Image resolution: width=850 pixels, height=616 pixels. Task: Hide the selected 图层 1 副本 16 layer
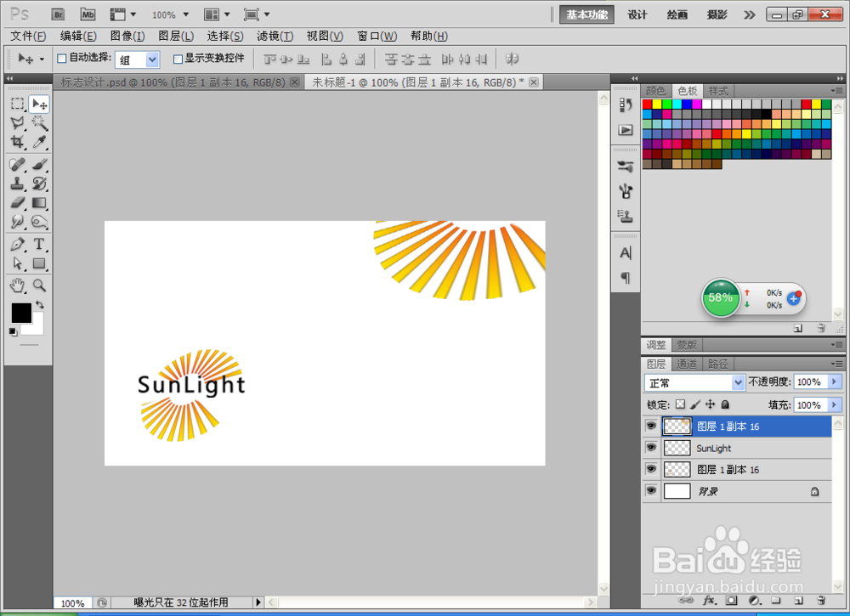[651, 426]
